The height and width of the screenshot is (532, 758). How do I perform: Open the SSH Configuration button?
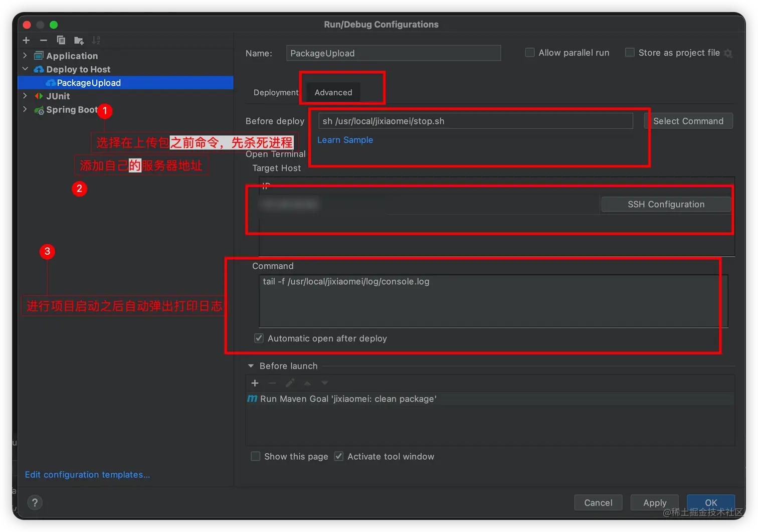pos(666,204)
